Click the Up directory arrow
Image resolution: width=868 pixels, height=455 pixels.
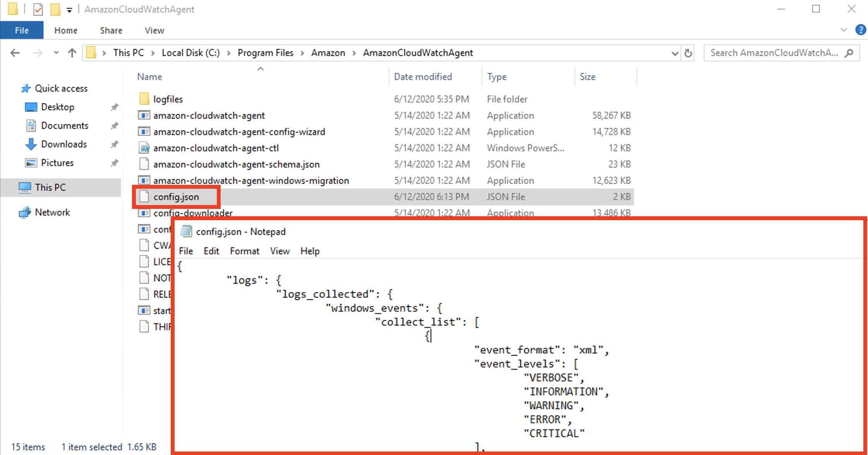point(72,53)
